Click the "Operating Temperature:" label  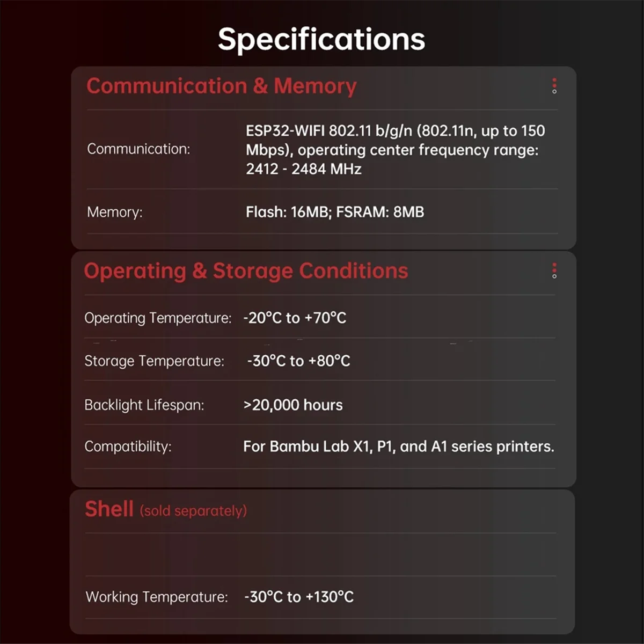[x=158, y=318]
